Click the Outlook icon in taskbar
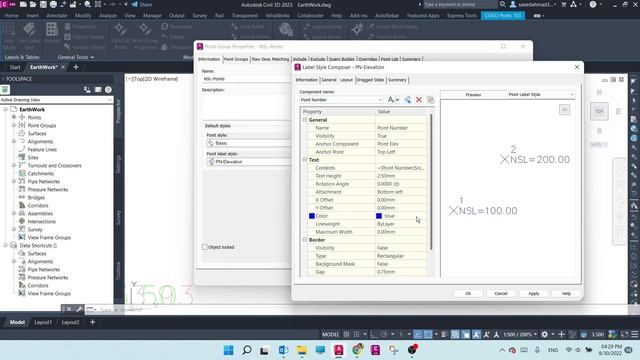 [x=283, y=350]
